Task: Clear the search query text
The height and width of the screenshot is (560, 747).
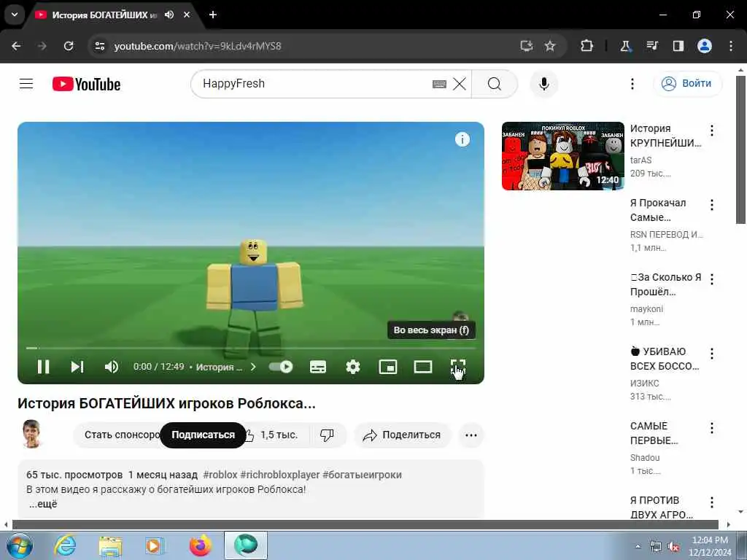Action: pos(460,85)
